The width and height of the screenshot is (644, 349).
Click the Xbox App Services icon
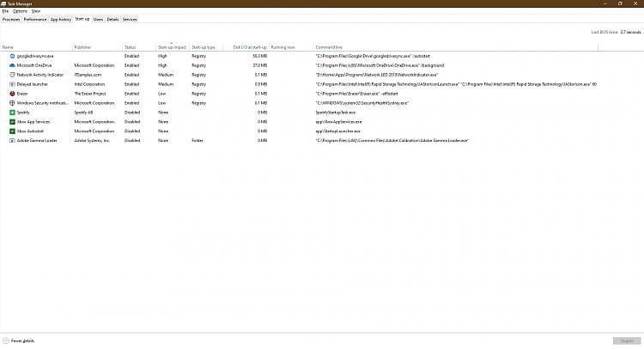12,122
